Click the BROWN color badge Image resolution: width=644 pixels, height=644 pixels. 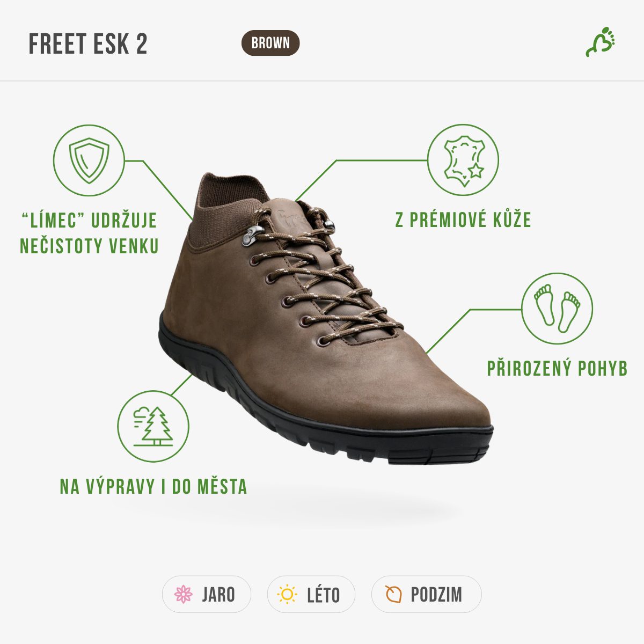270,43
